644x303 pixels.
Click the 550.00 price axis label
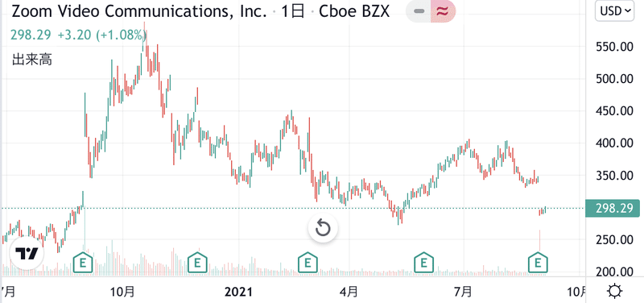pos(614,47)
